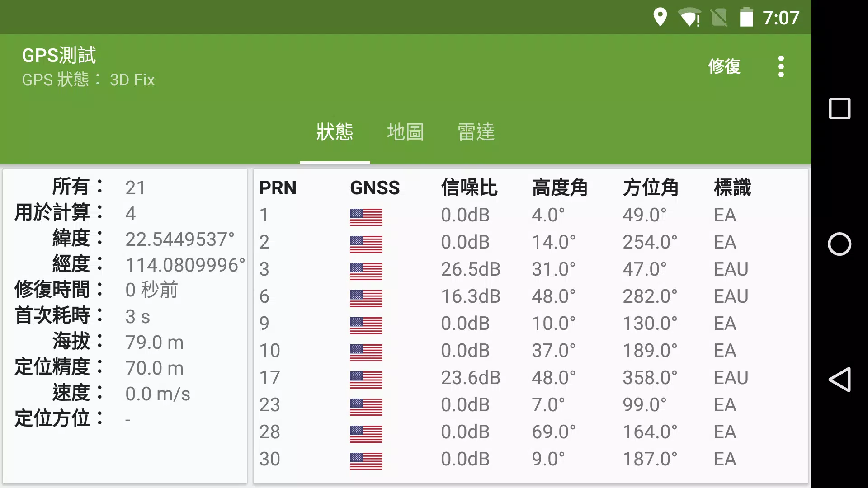
Task: Select the 狀態 status tab
Action: [x=335, y=132]
